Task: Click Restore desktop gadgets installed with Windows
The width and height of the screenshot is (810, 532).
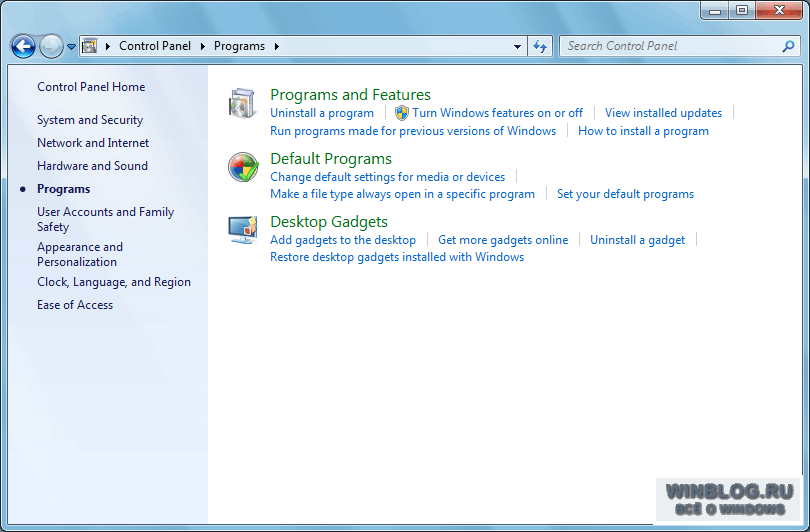Action: [397, 257]
